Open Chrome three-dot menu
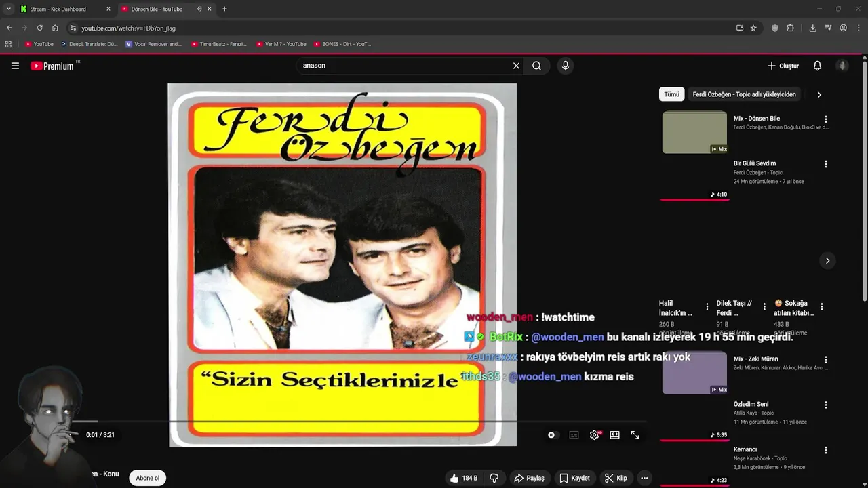This screenshot has height=488, width=868. click(859, 28)
